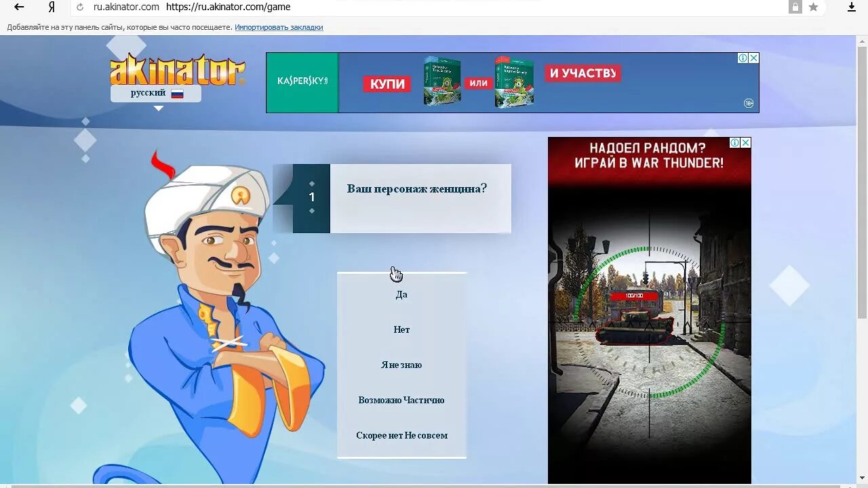Click the Kaspersky logo in banner
This screenshot has height=488, width=868.
302,82
